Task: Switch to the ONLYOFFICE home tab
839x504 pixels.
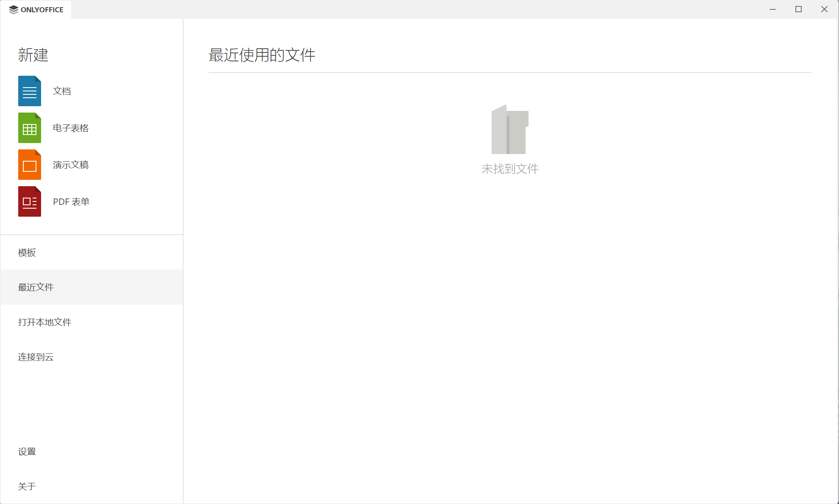Action: coord(42,9)
